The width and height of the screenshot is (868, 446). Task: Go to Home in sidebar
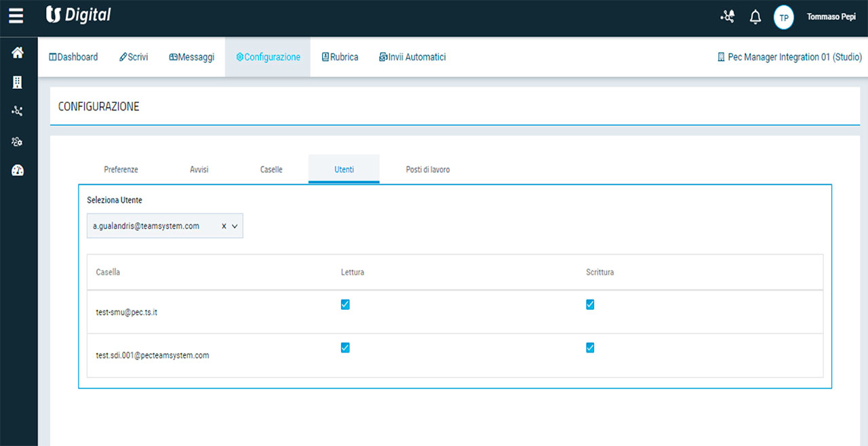[x=18, y=53]
